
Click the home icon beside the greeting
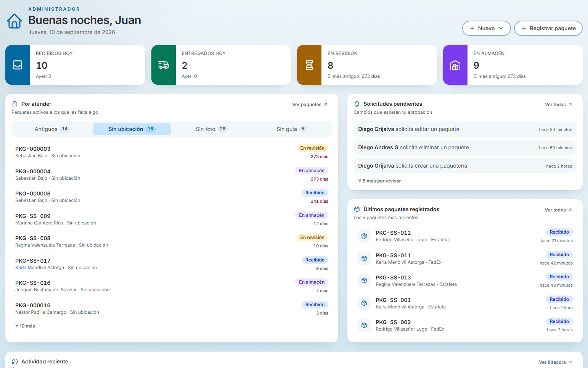pos(14,21)
